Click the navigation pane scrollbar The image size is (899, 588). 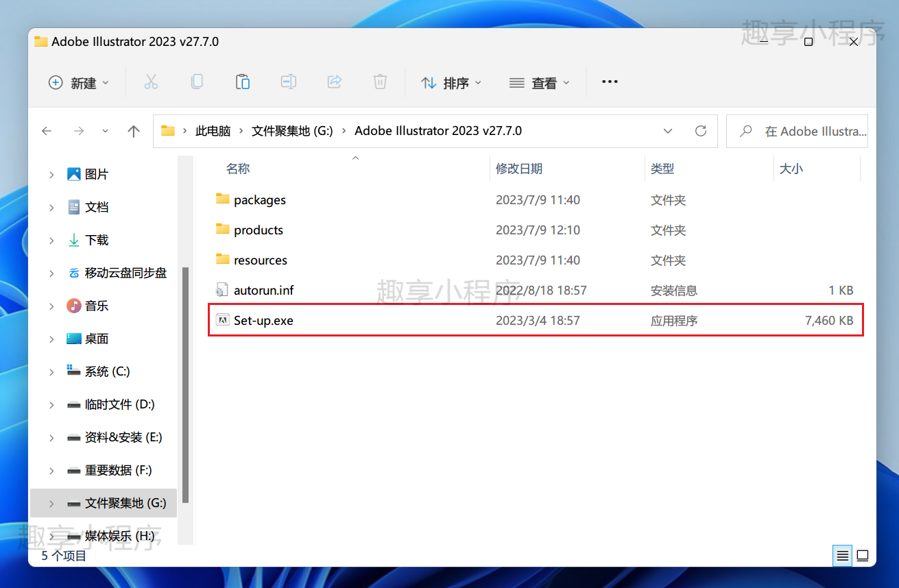pyautogui.click(x=185, y=384)
